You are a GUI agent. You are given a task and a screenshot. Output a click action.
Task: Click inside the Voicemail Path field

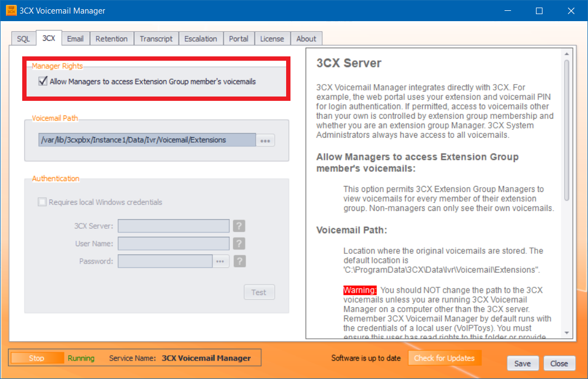pos(146,139)
